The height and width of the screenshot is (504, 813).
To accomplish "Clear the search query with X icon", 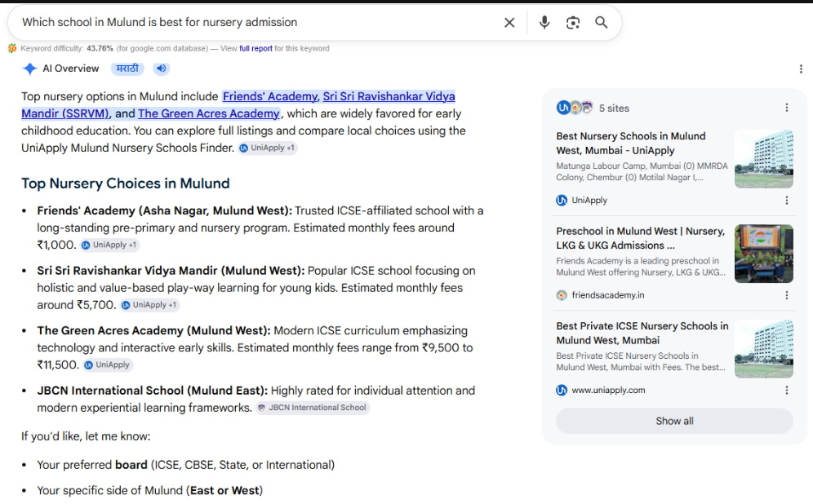I will pyautogui.click(x=509, y=22).
